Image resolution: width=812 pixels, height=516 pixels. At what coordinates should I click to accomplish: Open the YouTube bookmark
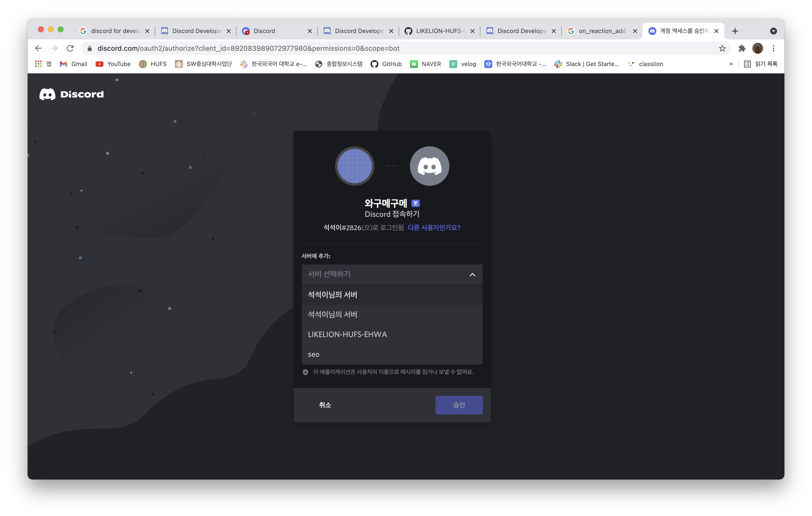click(x=113, y=64)
